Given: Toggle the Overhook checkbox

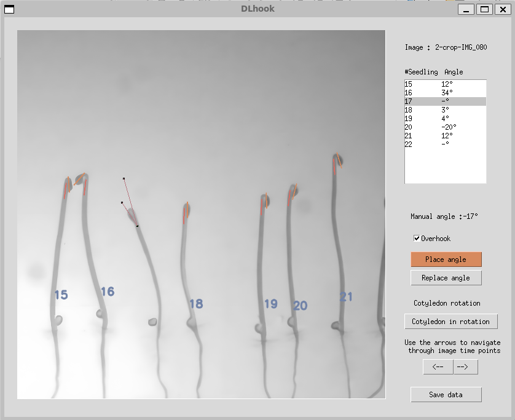Looking at the screenshot, I should (417, 239).
